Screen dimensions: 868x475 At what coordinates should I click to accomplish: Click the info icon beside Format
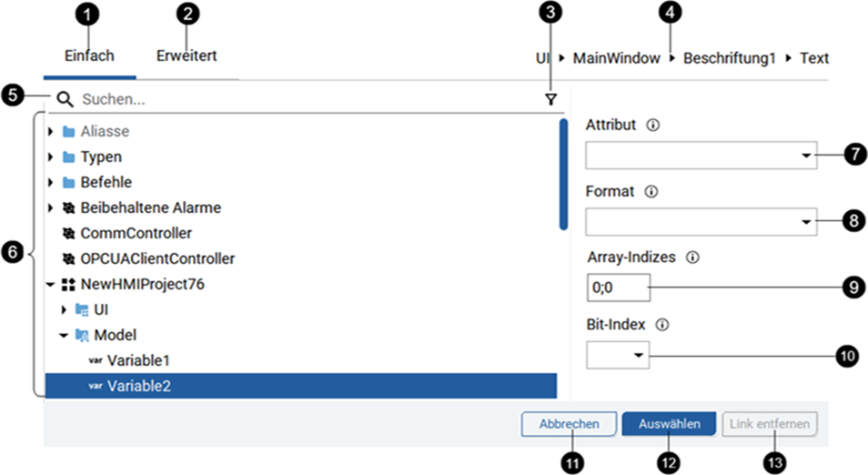[651, 192]
